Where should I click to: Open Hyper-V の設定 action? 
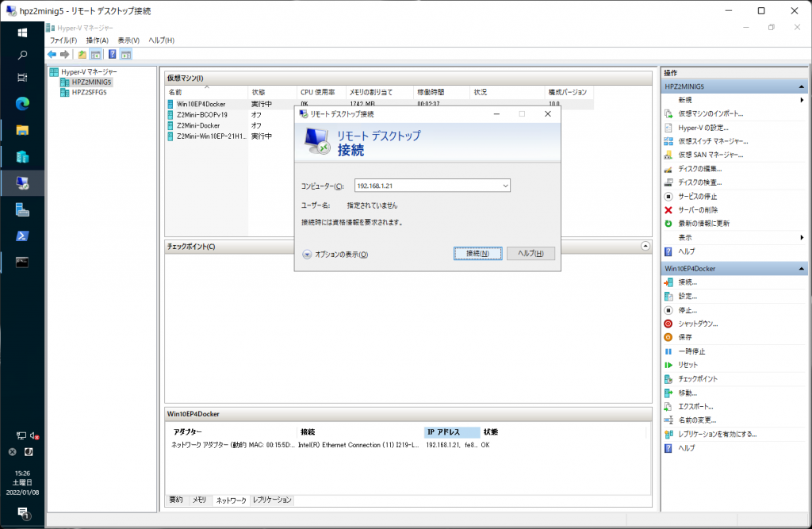(703, 128)
